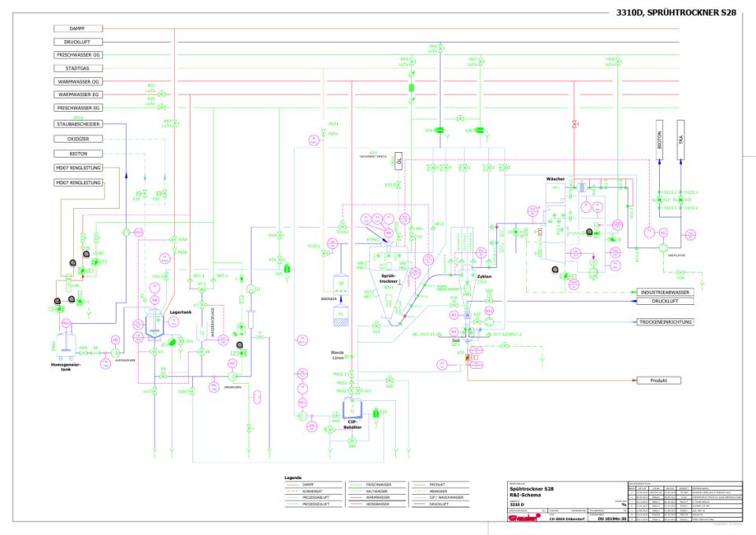756x535 pixels.
Task: Select the OXIDIZER connection label
Action: point(78,139)
